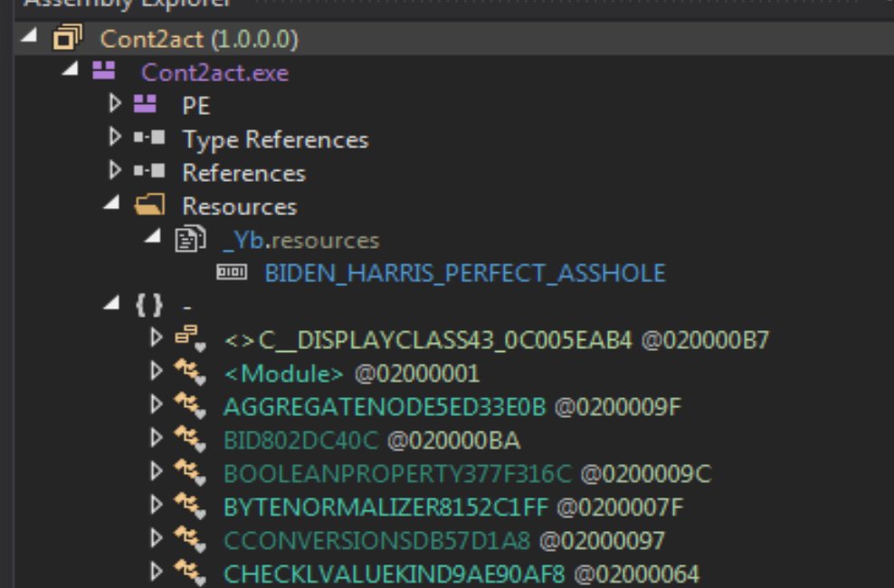
Task: Select the resource entry under _Yb.resources
Action: click(465, 273)
